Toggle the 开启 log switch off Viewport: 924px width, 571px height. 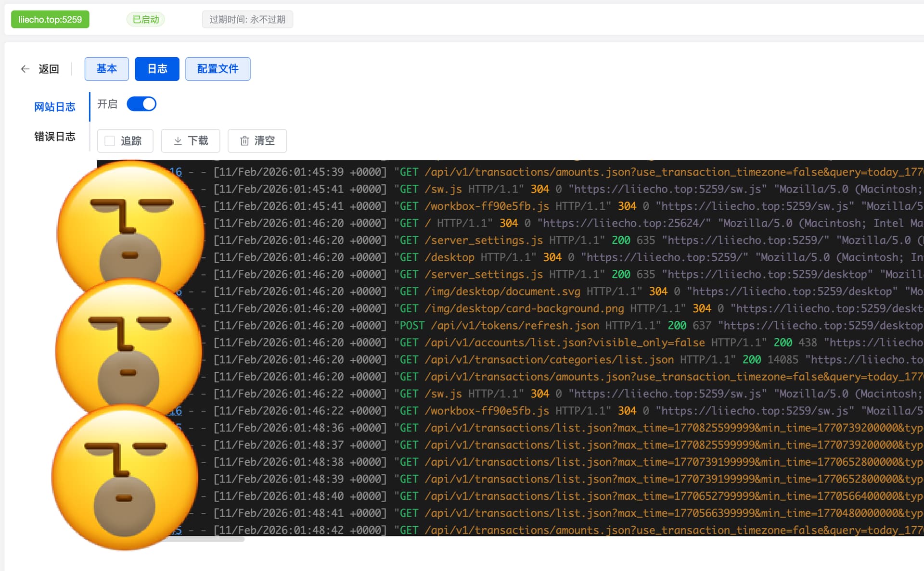141,104
